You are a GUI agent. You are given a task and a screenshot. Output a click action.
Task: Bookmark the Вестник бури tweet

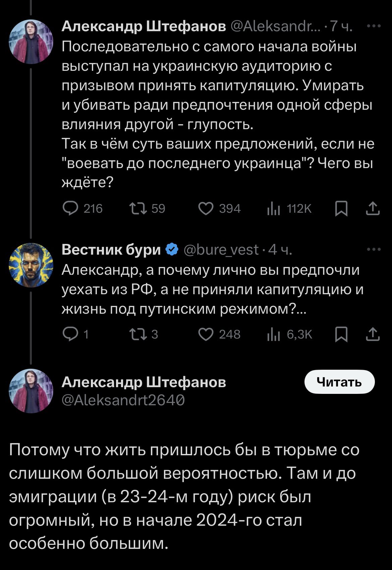[x=341, y=335]
